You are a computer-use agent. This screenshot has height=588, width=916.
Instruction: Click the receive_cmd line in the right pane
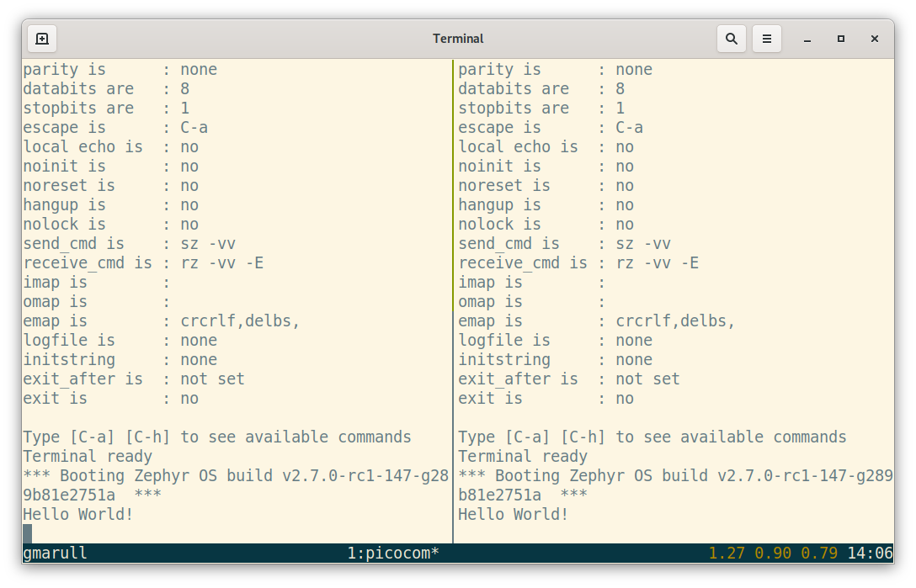tap(572, 262)
